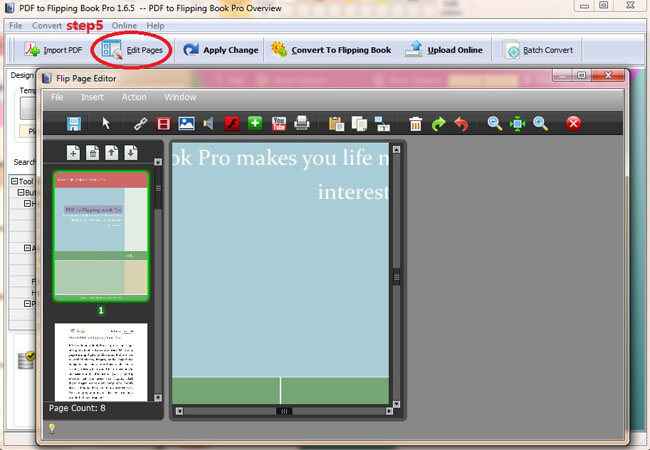This screenshot has height=450, width=650.
Task: Insert a YouTube video
Action: click(x=279, y=123)
